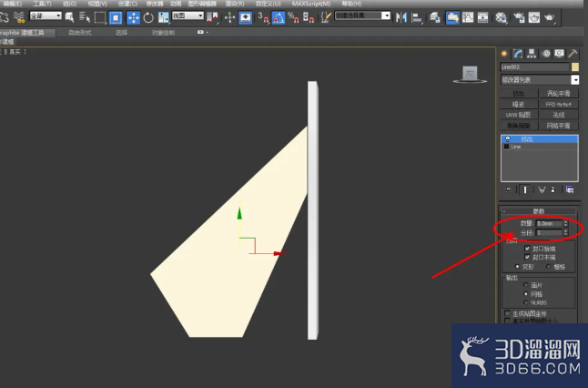Switch to the Hierarchy command panel
This screenshot has height=388, width=588.
(532, 54)
